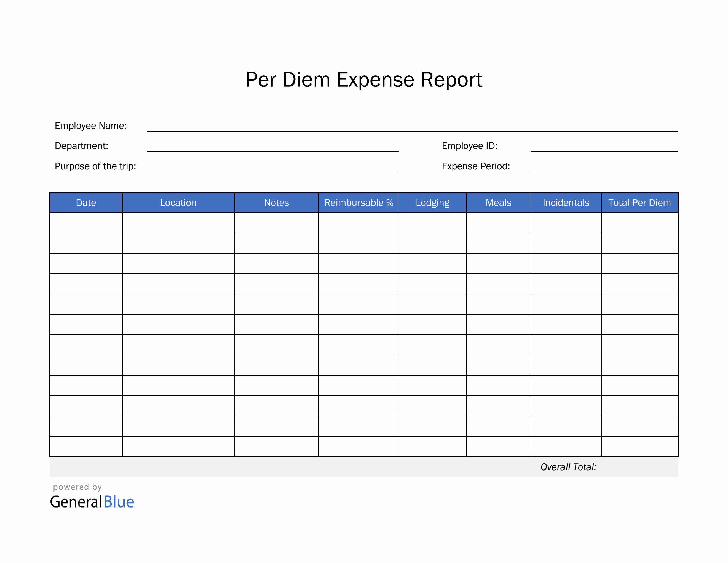Select the Reimbursable % column header
Image resolution: width=728 pixels, height=563 pixels.
coord(359,203)
